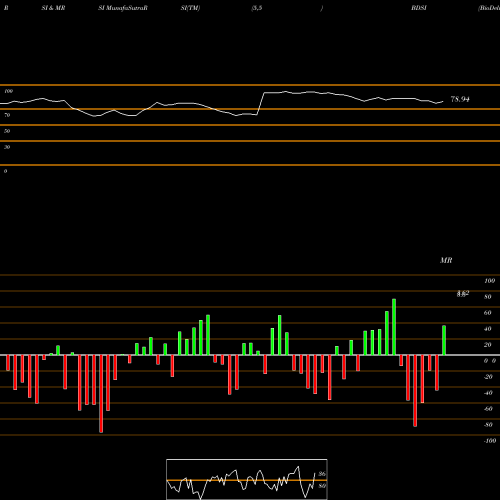Open the mini RSI chart thumbnail at bottom

tap(247, 479)
